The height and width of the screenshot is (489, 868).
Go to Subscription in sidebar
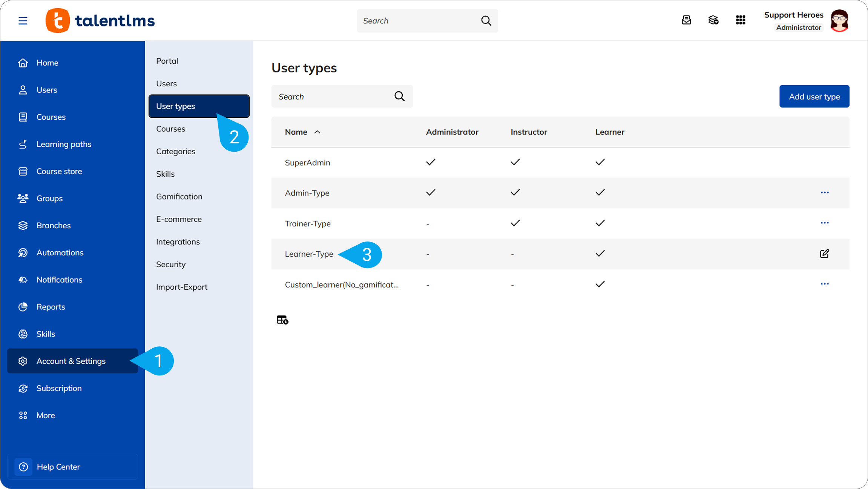[59, 388]
